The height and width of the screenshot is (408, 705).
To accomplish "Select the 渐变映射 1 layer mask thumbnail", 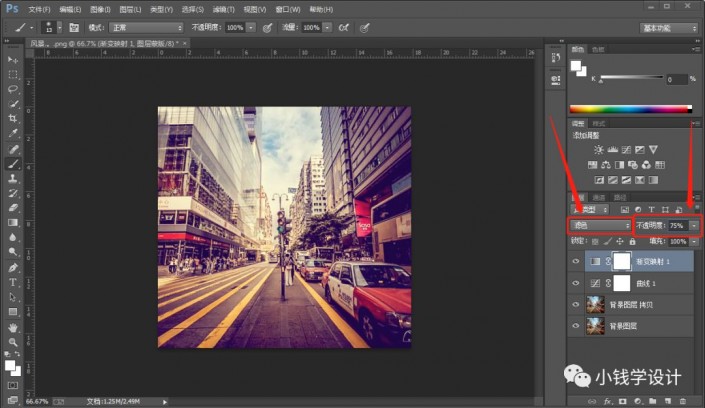I will pos(620,261).
